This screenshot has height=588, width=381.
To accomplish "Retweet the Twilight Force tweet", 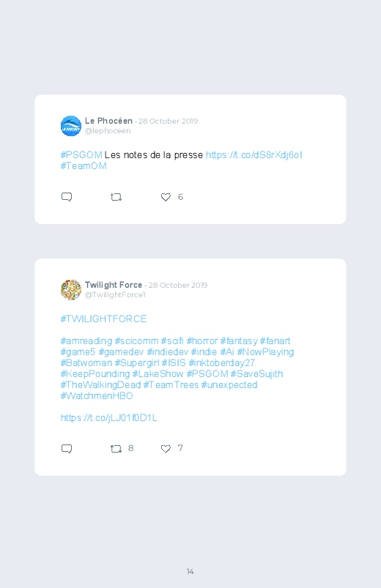I will tap(116, 448).
